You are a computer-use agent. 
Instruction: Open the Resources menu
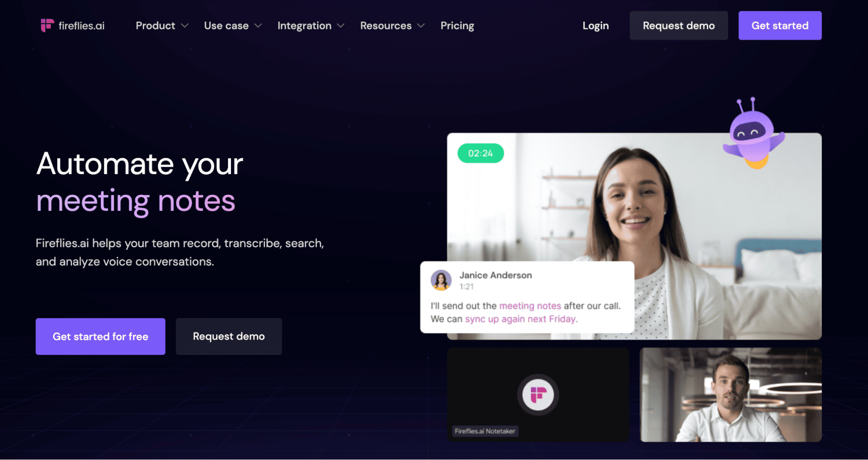tap(386, 26)
